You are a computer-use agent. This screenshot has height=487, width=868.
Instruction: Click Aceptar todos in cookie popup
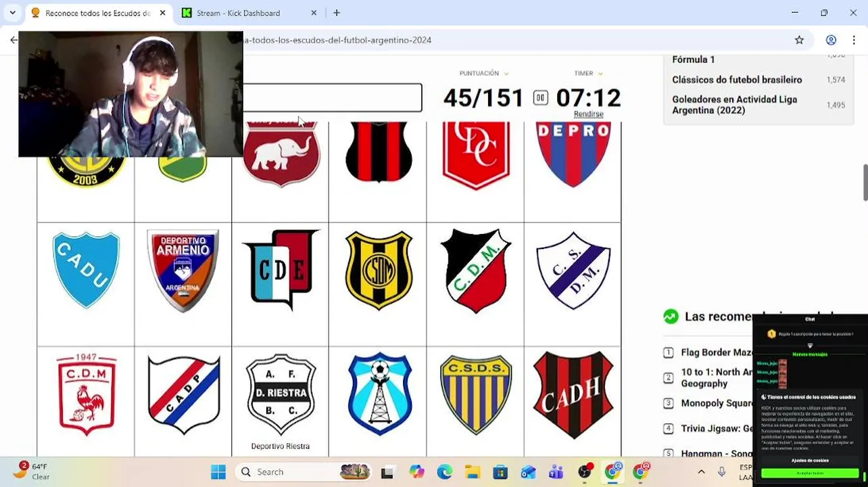[810, 473]
